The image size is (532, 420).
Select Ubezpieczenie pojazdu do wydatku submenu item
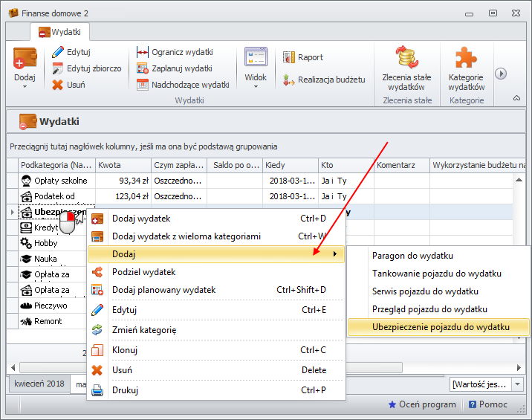pyautogui.click(x=441, y=327)
